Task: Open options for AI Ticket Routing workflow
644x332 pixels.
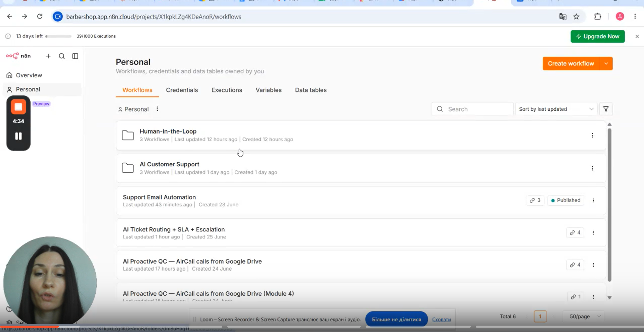Action: pyautogui.click(x=593, y=233)
